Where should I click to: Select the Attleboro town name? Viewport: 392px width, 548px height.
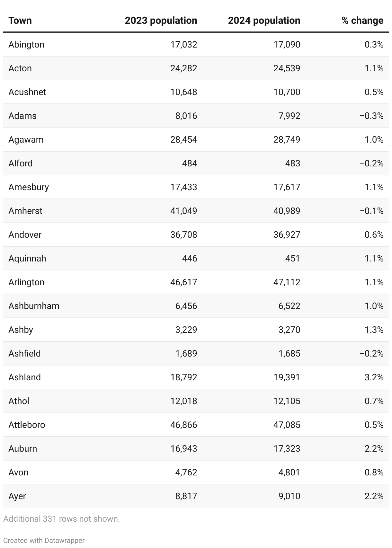tap(27, 425)
